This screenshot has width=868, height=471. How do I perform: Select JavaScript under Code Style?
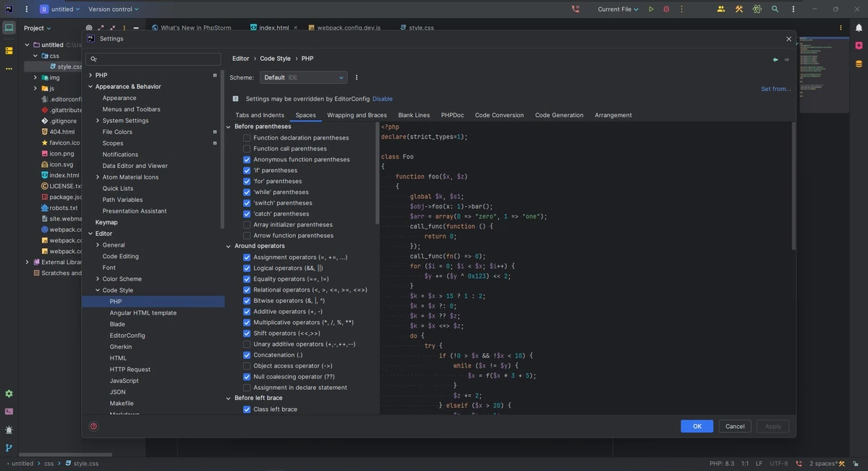124,381
